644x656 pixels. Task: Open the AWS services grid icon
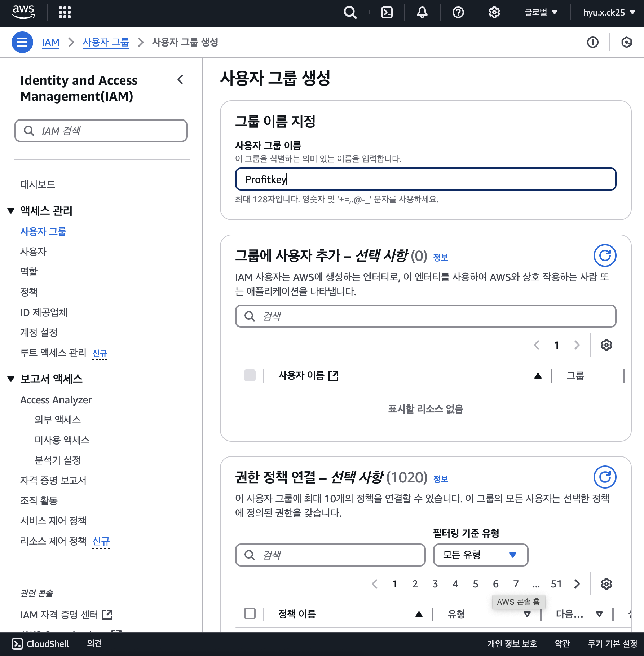(64, 12)
